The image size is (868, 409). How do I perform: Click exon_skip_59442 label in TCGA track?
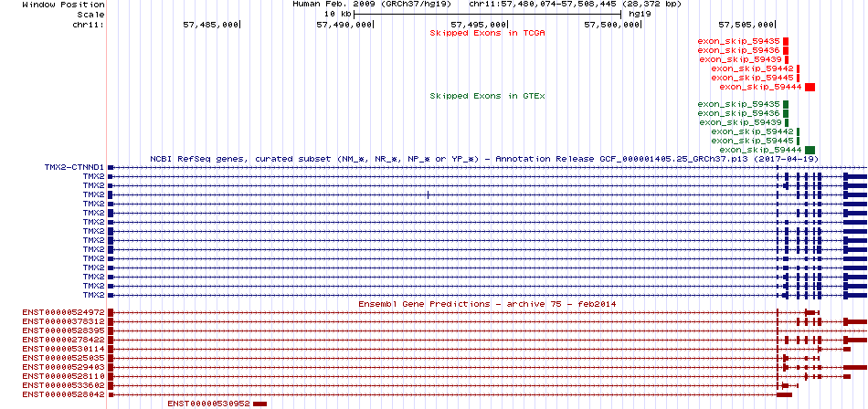coord(753,68)
